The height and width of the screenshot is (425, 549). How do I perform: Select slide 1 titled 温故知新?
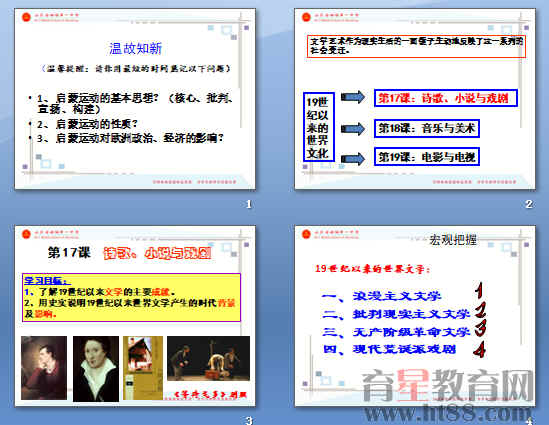[135, 99]
